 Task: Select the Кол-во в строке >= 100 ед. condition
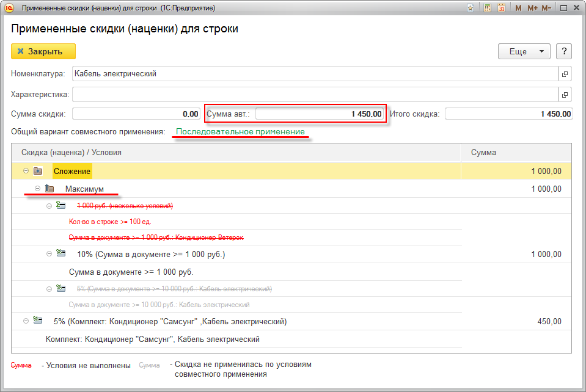coord(110,222)
